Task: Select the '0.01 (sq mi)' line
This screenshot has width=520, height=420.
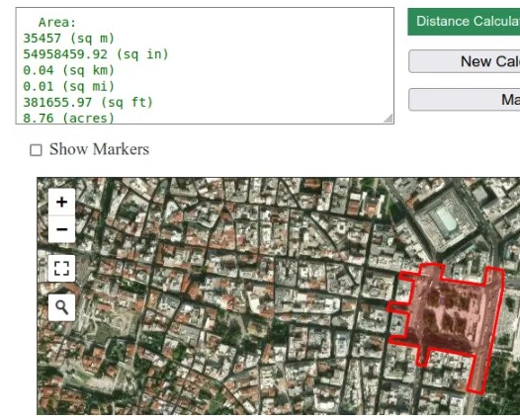Action: 68,86
